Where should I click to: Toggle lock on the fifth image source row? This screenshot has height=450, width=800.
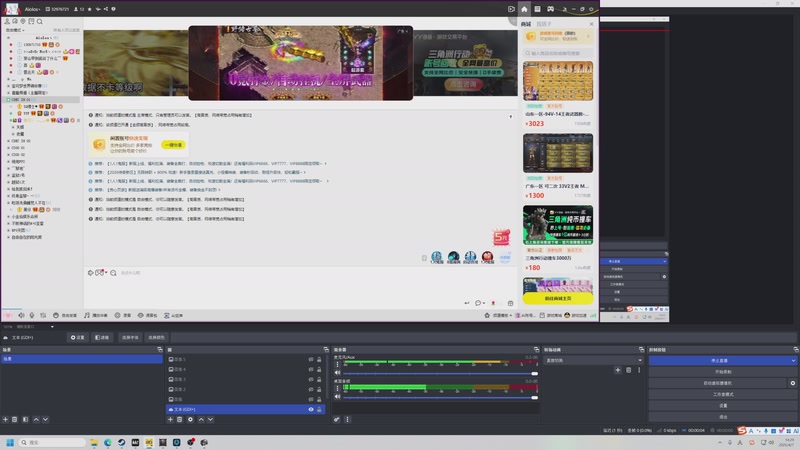pos(319,399)
